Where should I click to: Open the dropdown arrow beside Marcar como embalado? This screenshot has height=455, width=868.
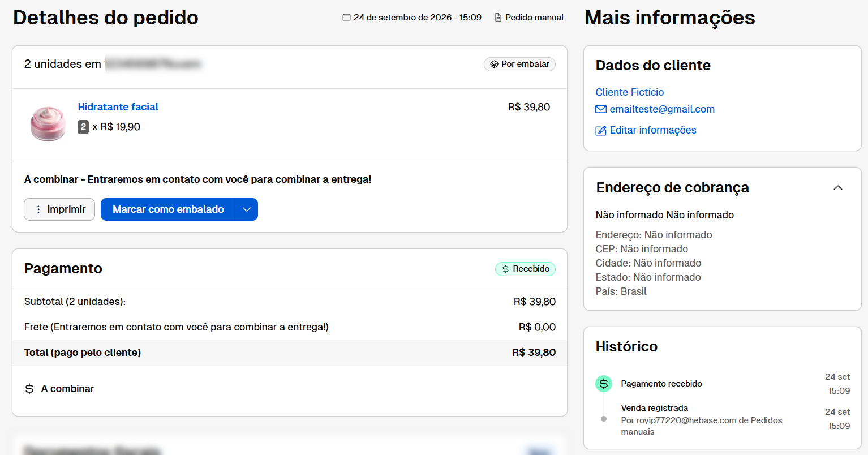247,209
